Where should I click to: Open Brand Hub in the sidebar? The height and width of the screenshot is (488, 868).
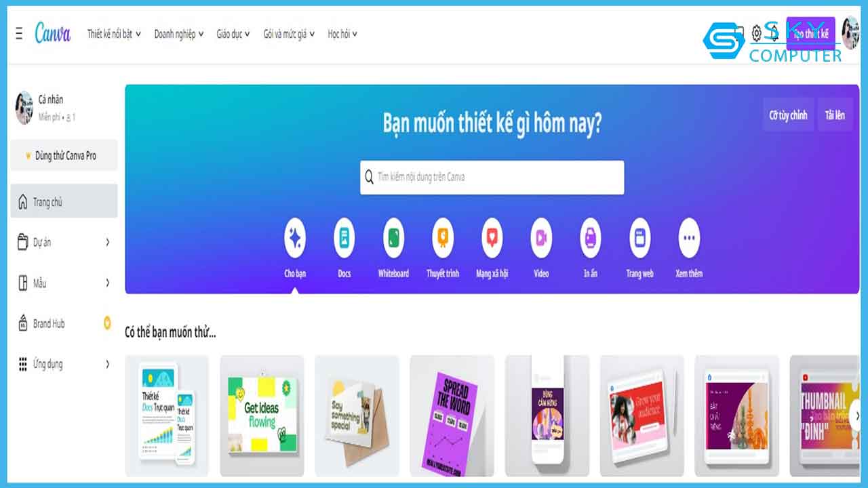(64, 323)
